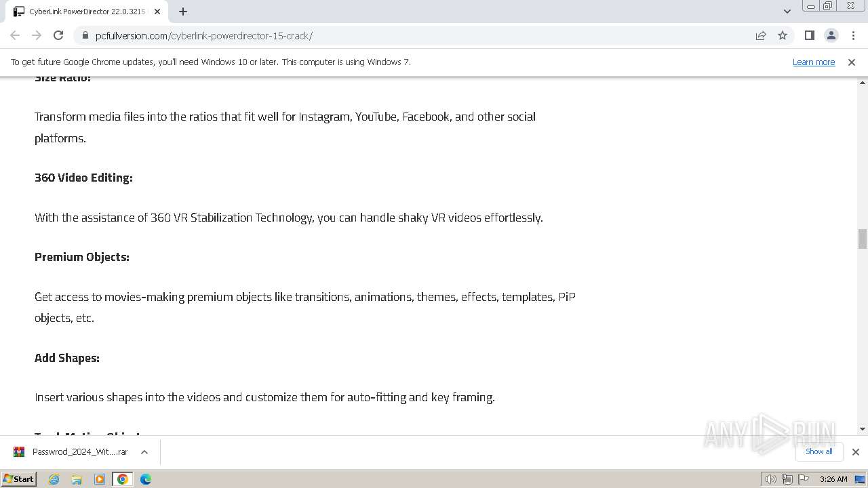The image size is (868, 488).
Task: Go back to the previous page
Action: [15, 35]
